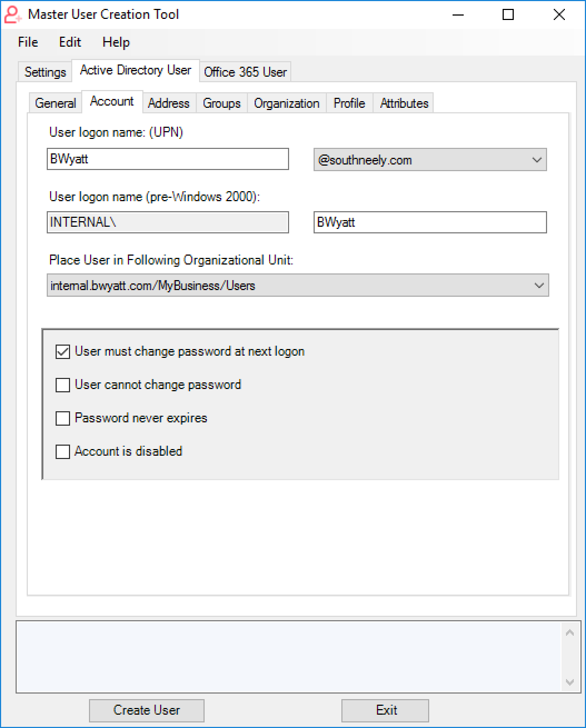Click the Create User button
The height and width of the screenshot is (728, 586).
point(147,710)
